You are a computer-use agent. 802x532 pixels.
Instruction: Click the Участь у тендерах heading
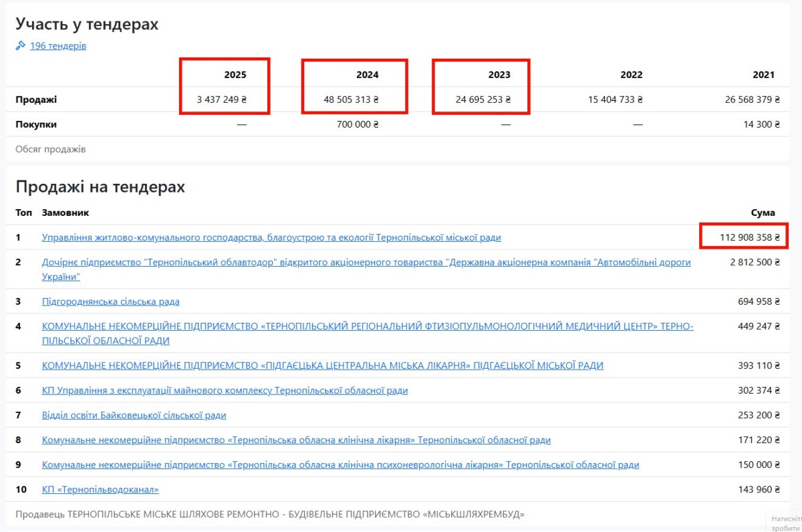click(87, 25)
